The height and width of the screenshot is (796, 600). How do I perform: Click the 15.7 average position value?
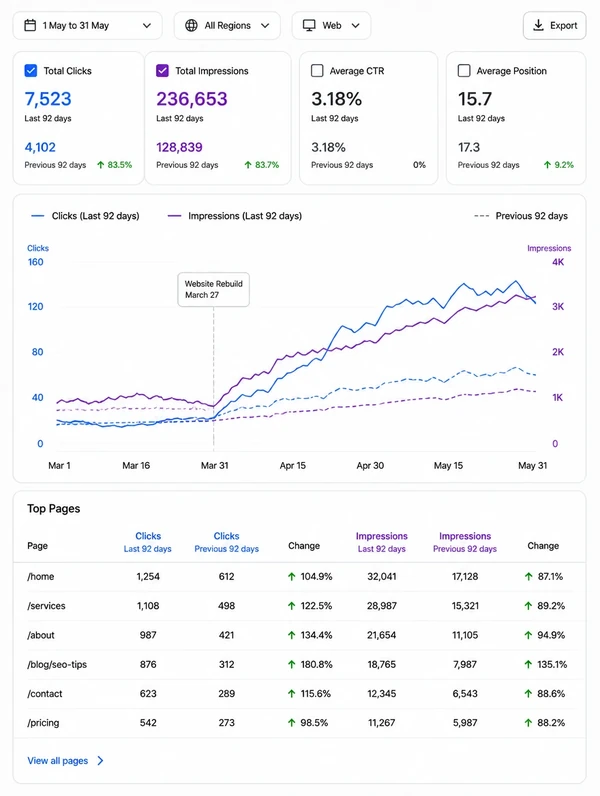pos(475,99)
